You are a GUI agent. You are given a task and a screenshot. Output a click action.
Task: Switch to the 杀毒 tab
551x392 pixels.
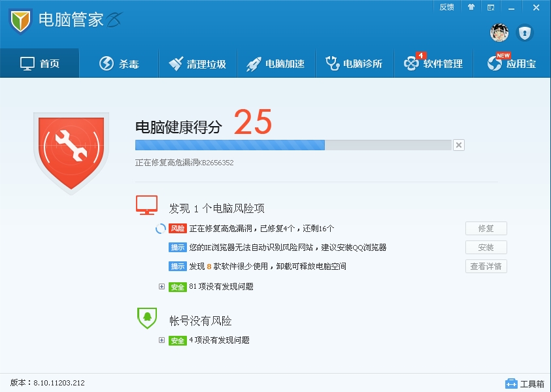[x=119, y=63]
